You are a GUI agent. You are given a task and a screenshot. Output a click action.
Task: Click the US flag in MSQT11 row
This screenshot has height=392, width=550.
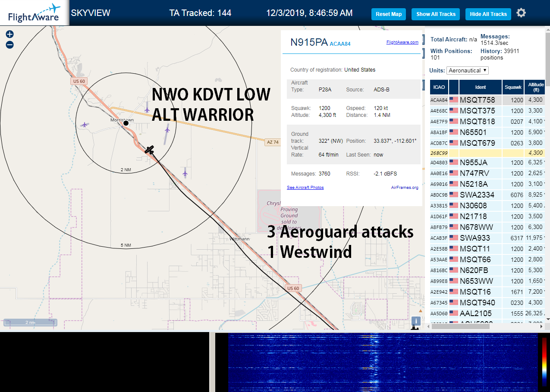click(454, 249)
